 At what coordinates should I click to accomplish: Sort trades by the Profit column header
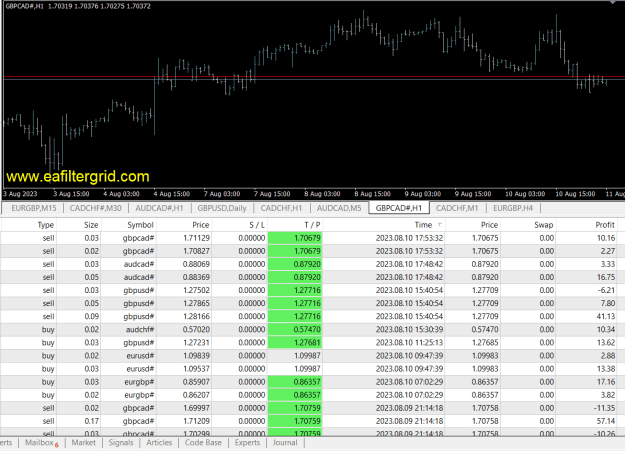point(605,225)
